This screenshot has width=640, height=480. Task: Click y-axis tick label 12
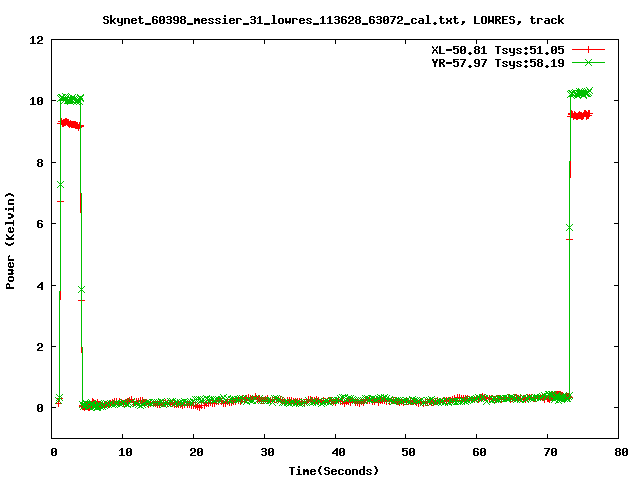(36, 40)
